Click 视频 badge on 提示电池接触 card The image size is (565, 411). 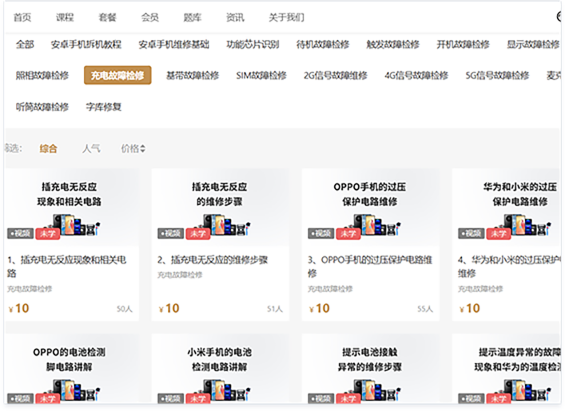click(321, 398)
